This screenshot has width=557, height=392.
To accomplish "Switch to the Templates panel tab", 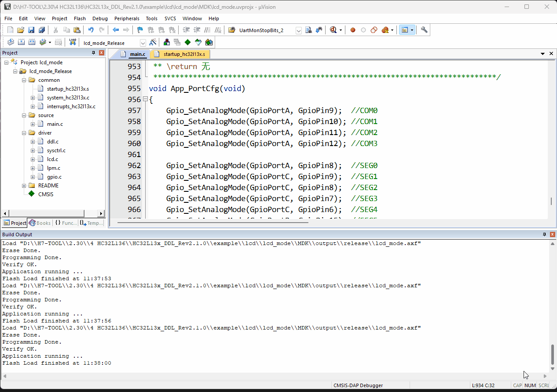I will point(92,223).
